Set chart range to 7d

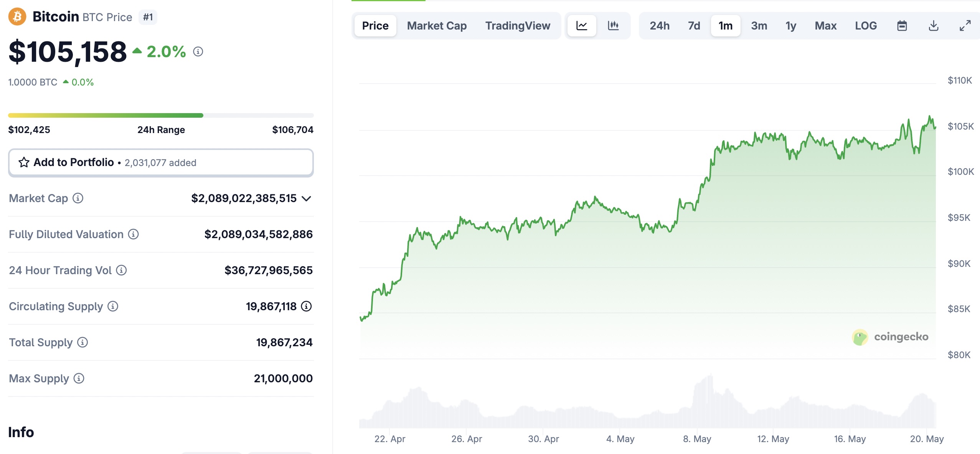[694, 26]
